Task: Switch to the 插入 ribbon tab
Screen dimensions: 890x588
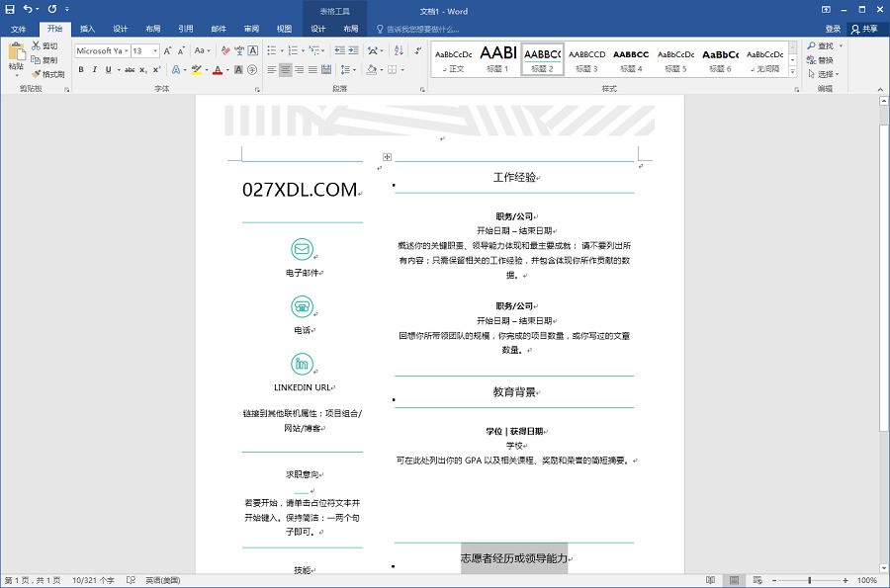Action: (x=87, y=29)
